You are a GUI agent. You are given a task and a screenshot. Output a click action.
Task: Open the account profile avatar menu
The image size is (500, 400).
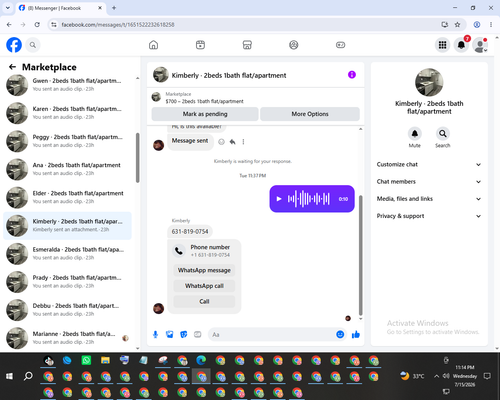click(x=480, y=45)
